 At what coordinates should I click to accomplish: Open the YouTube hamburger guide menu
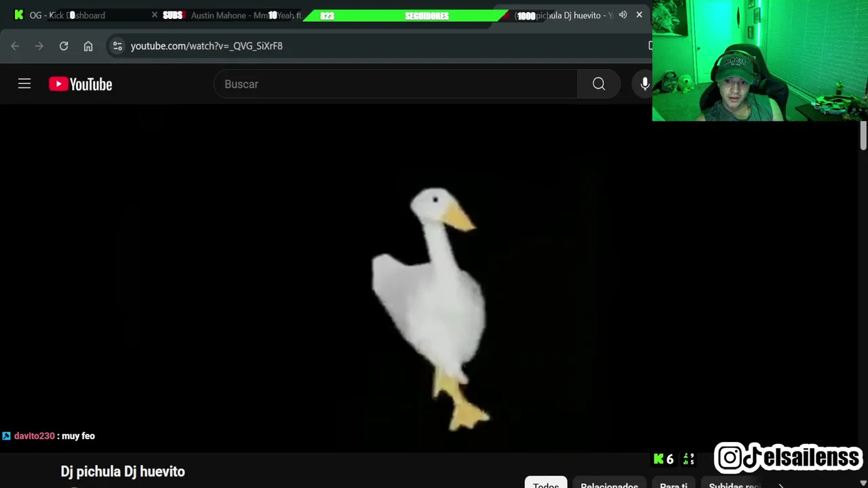click(24, 84)
